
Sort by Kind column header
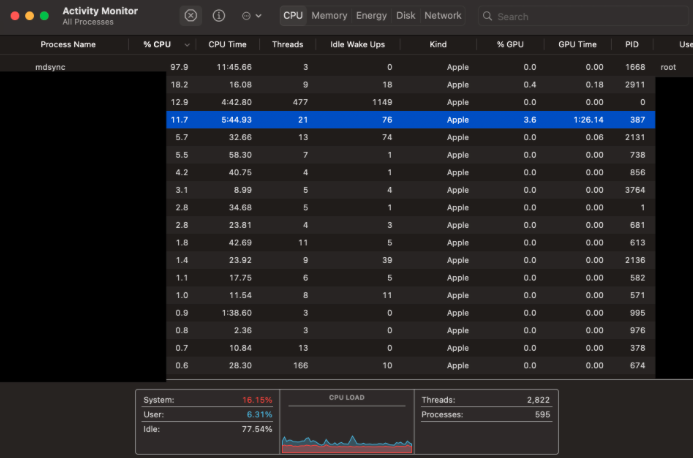(438, 44)
